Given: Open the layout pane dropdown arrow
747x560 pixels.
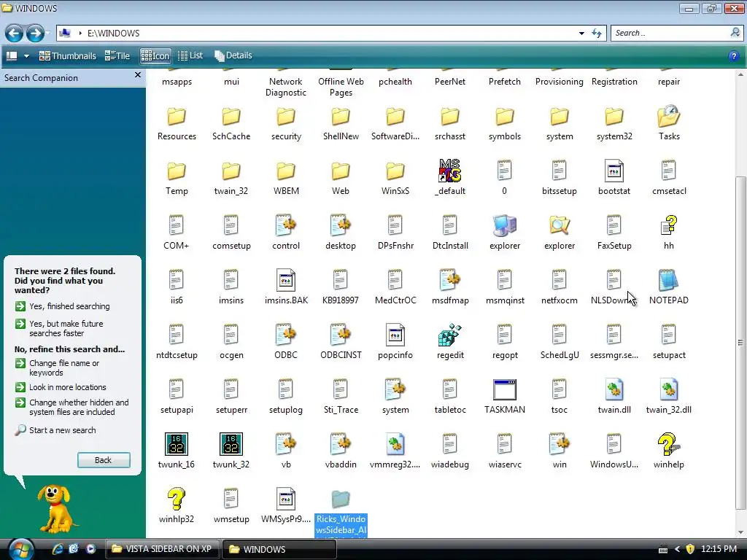Looking at the screenshot, I should [x=27, y=56].
